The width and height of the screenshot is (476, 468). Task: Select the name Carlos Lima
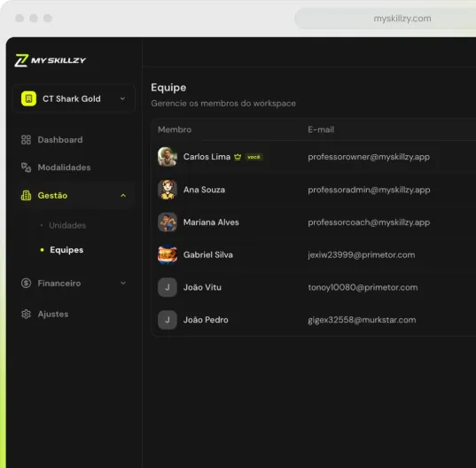[207, 157]
